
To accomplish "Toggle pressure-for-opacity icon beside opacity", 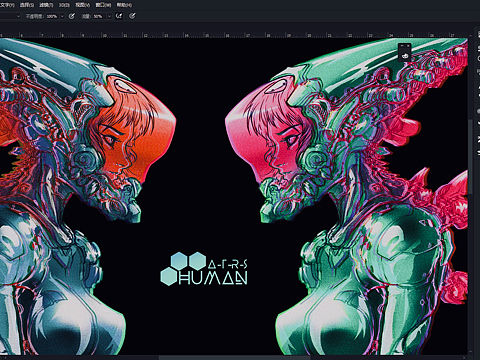I will click(71, 16).
